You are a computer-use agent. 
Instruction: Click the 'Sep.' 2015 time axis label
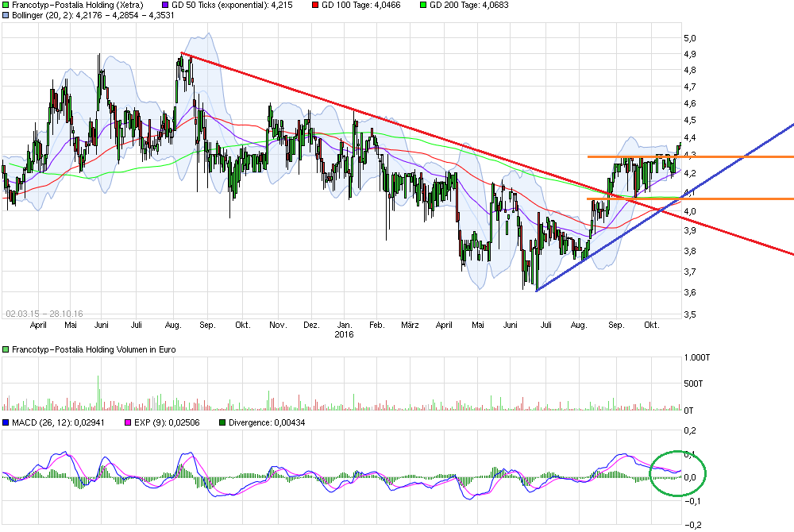(x=207, y=325)
